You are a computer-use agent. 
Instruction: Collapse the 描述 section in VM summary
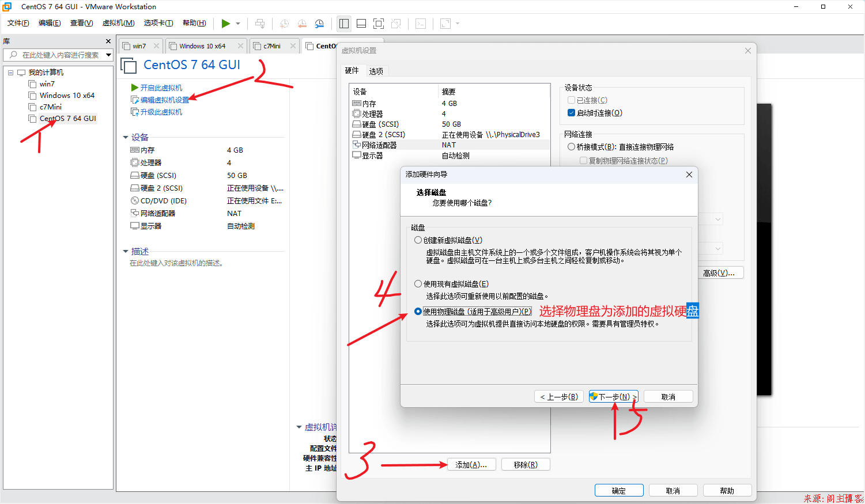coord(126,252)
